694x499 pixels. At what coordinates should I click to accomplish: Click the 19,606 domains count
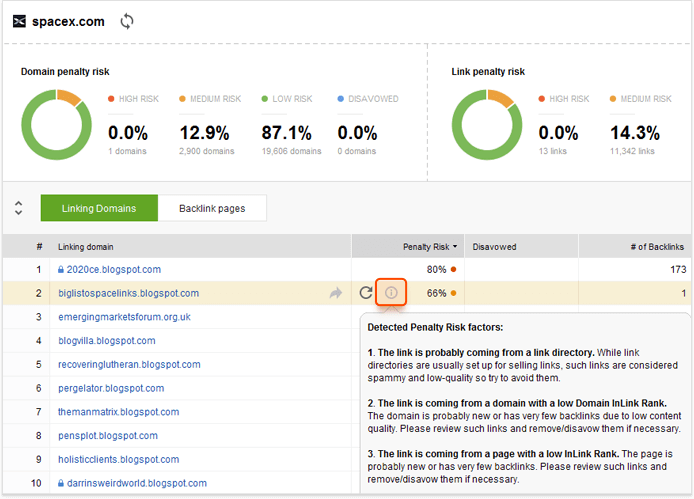coord(291,151)
